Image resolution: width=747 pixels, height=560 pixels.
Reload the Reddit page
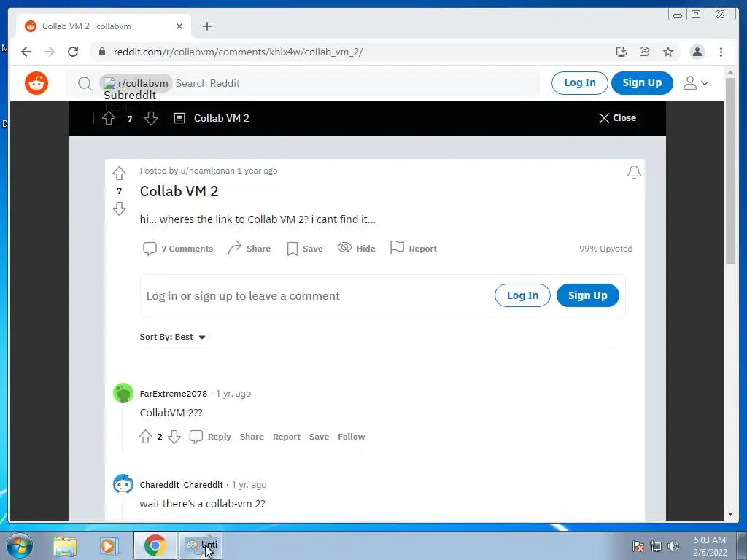(x=73, y=52)
